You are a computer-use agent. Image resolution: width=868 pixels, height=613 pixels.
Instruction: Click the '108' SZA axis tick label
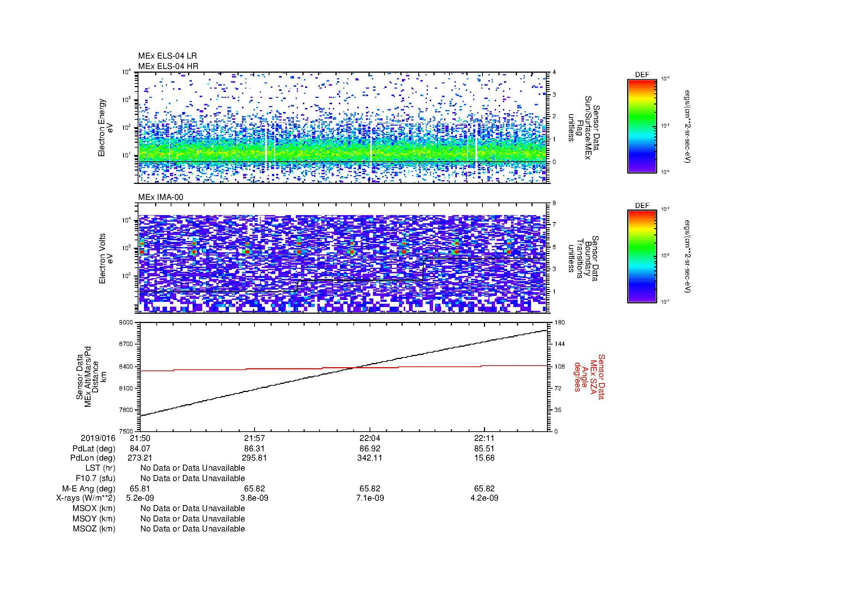point(559,366)
